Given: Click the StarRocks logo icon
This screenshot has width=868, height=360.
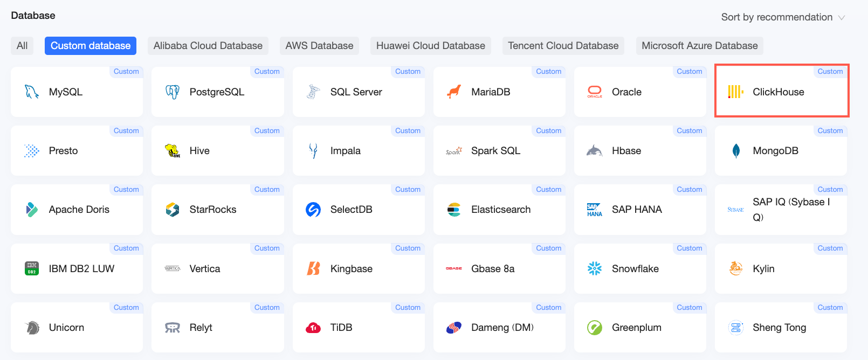Looking at the screenshot, I should click(x=173, y=210).
